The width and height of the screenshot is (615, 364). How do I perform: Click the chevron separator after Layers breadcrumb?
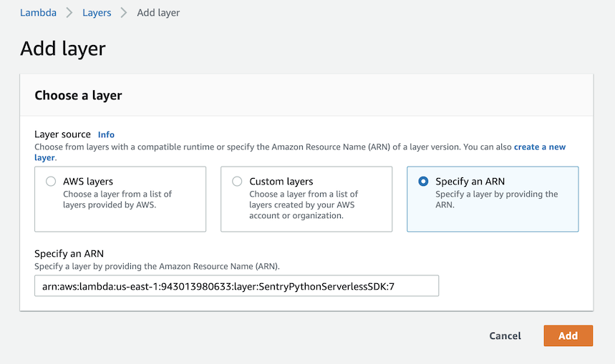[125, 13]
